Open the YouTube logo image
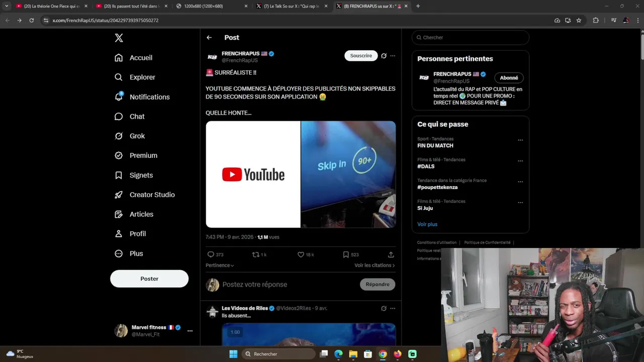The width and height of the screenshot is (644, 362). pos(253,174)
